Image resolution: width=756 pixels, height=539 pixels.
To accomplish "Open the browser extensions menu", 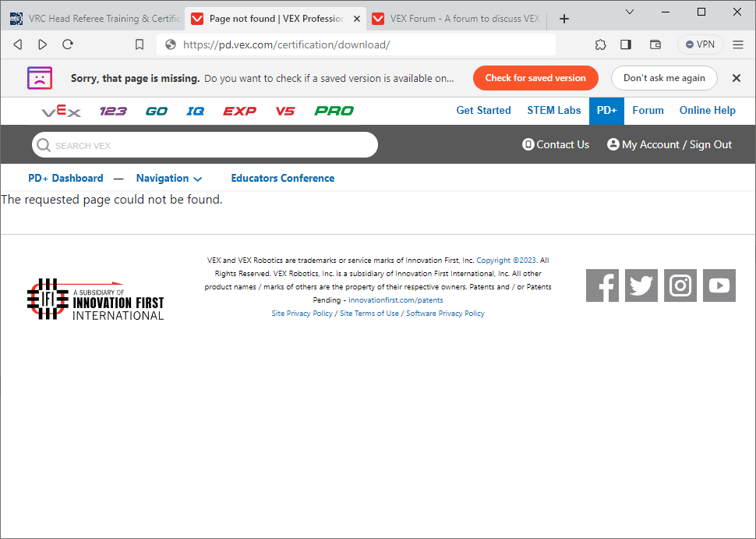I will click(x=600, y=45).
